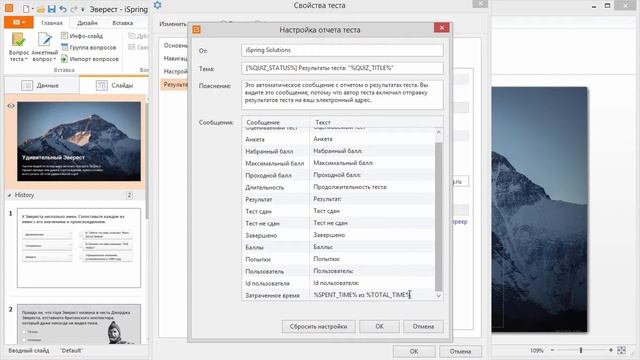The height and width of the screenshot is (360, 640).
Task: Select the Проходной балл: text cell
Action: (372, 175)
